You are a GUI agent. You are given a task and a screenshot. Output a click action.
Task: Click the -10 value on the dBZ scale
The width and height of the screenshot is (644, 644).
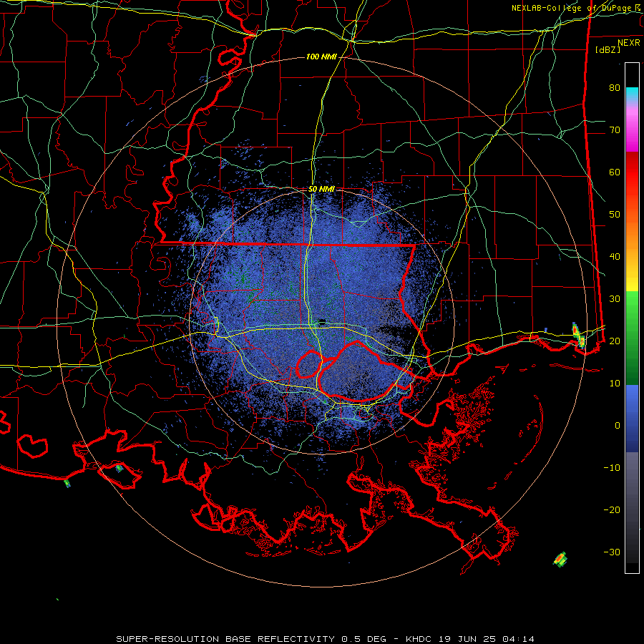click(612, 467)
